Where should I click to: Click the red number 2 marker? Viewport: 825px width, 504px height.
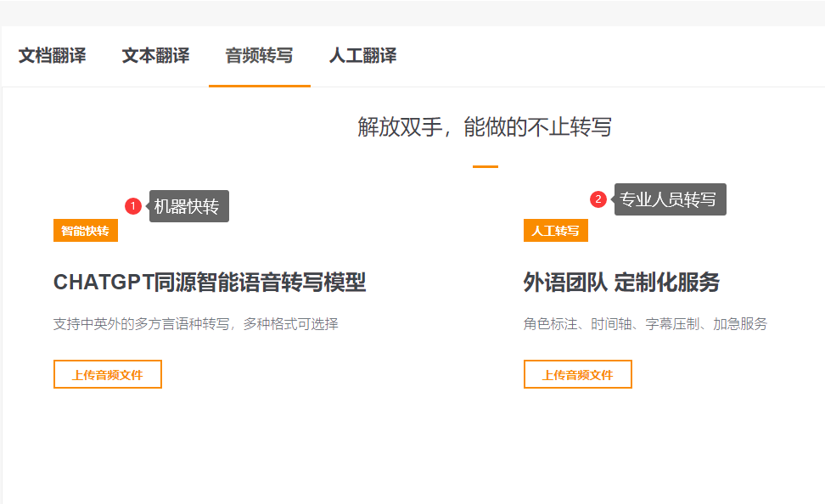(598, 199)
